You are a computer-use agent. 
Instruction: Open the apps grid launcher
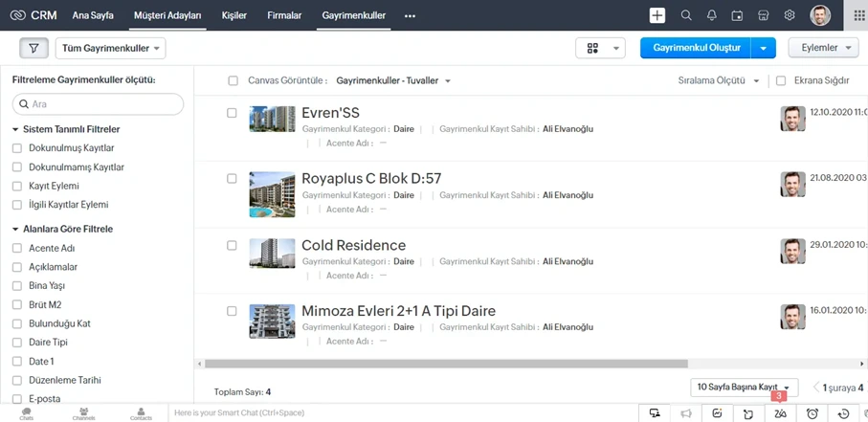859,15
